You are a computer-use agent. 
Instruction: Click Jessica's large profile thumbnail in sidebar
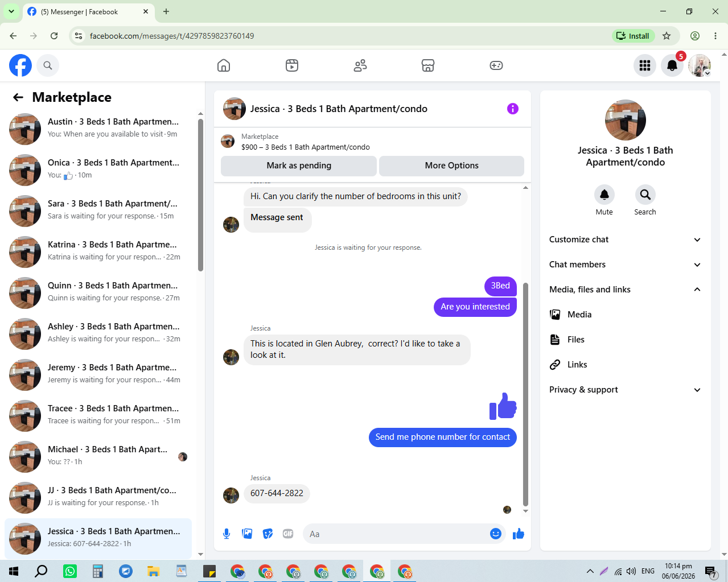coord(626,120)
